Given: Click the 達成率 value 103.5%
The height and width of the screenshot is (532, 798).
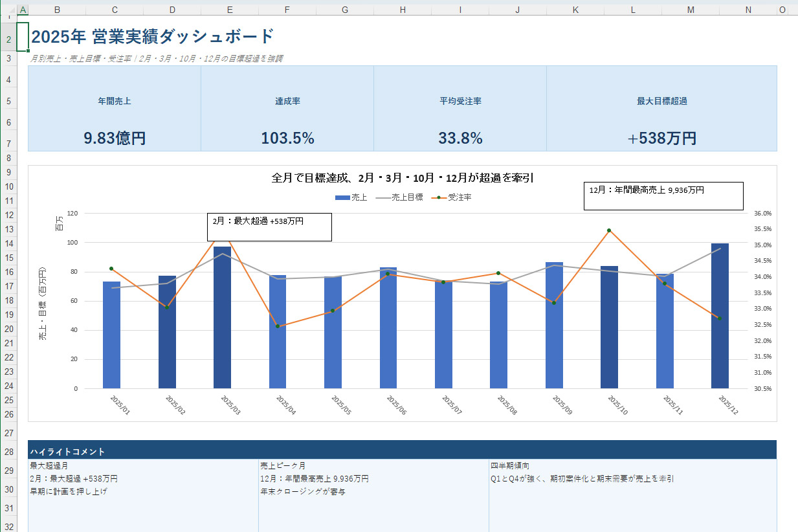Looking at the screenshot, I should click(x=287, y=138).
